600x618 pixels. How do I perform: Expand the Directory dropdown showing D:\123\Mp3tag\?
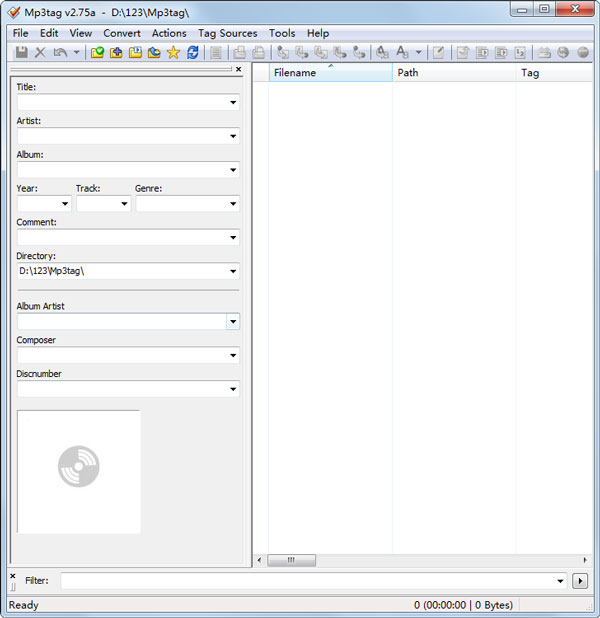click(233, 271)
